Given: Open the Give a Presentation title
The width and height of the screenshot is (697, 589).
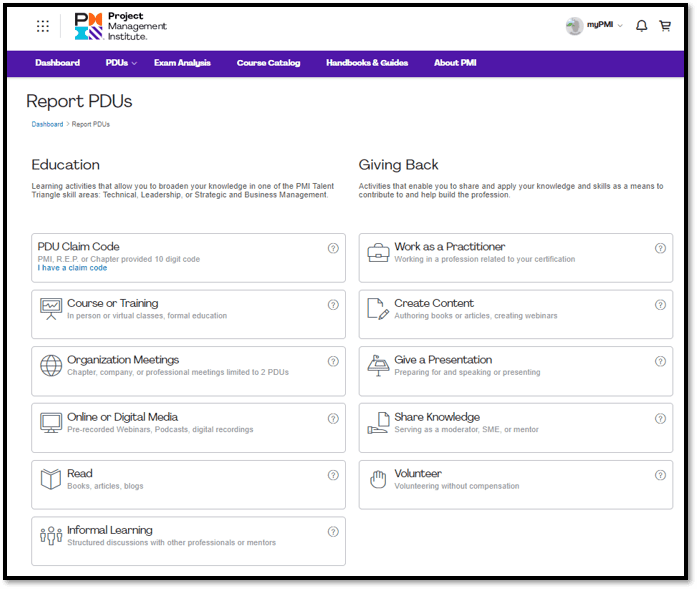Looking at the screenshot, I should coord(443,359).
